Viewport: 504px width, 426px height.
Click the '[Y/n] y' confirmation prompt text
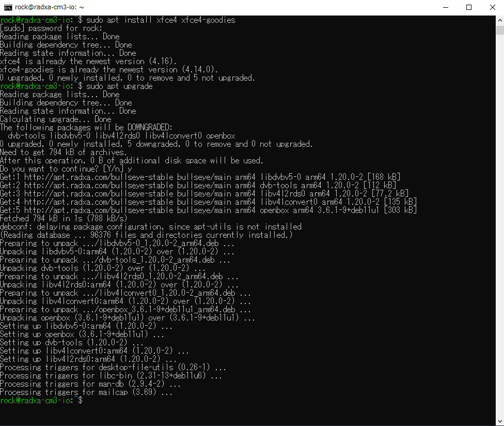point(118,169)
